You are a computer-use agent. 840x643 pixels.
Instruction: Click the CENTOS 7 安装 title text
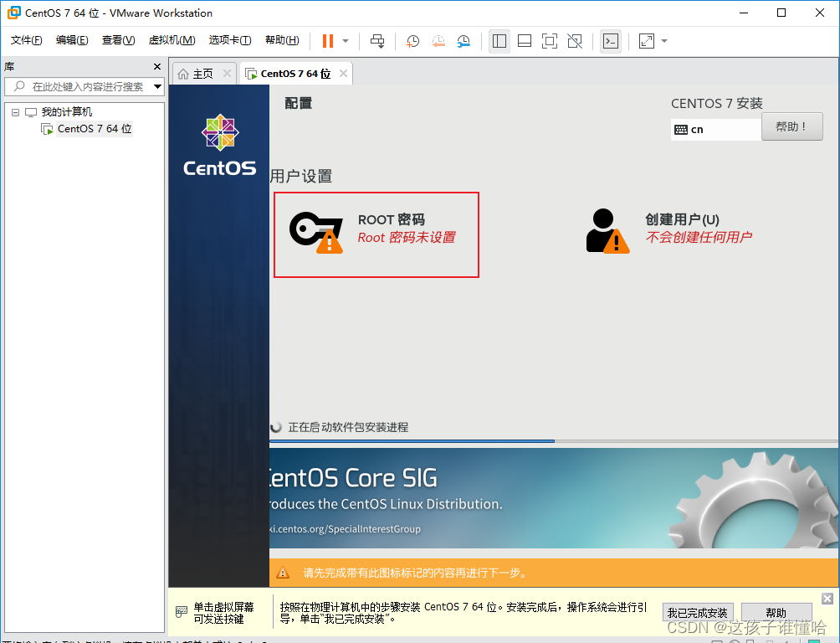click(717, 104)
